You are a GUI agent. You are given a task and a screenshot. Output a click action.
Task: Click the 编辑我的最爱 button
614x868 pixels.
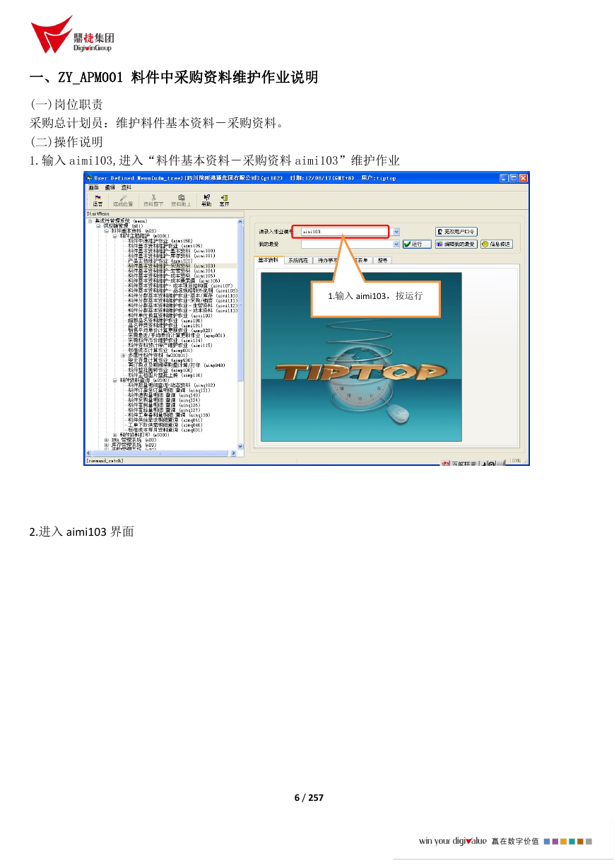456,244
